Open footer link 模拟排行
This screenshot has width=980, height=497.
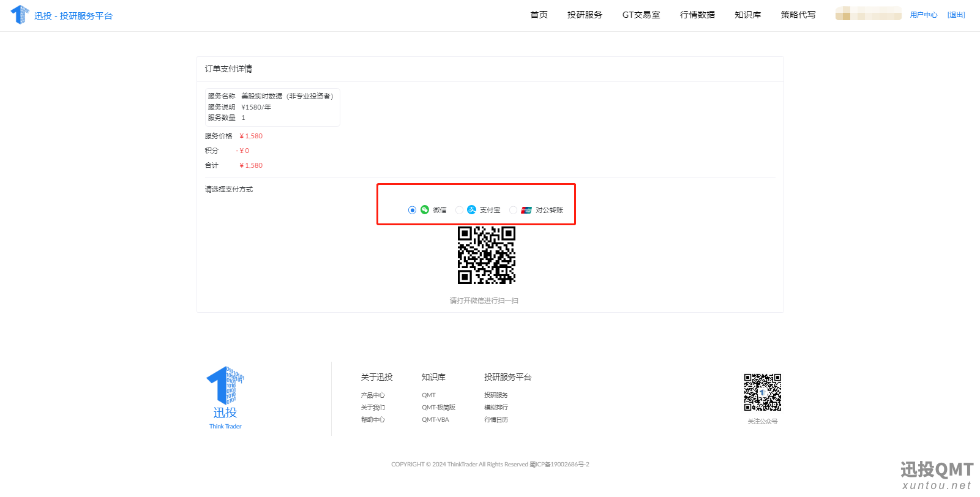[x=496, y=408]
